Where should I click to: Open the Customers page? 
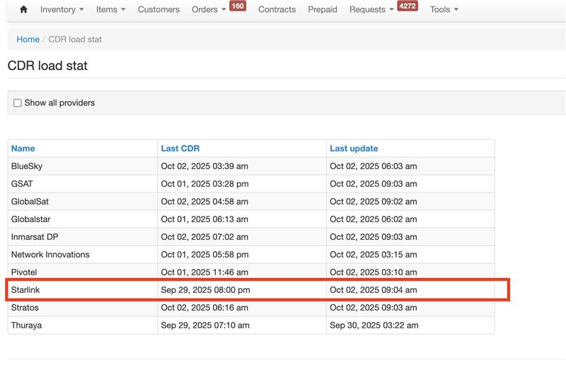tap(158, 9)
